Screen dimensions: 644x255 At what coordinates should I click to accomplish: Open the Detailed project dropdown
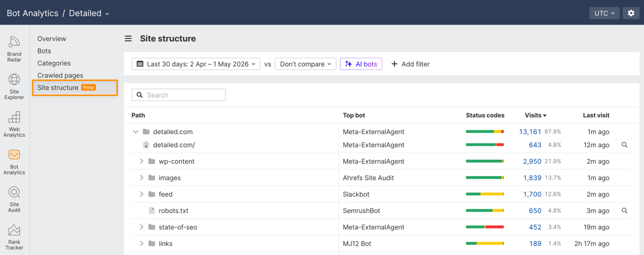pos(89,13)
